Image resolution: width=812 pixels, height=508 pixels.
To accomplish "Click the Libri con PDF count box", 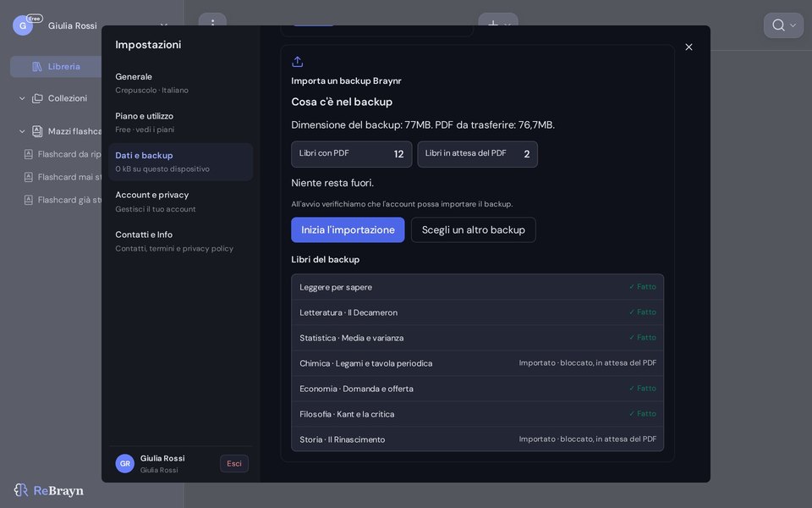I will click(352, 154).
